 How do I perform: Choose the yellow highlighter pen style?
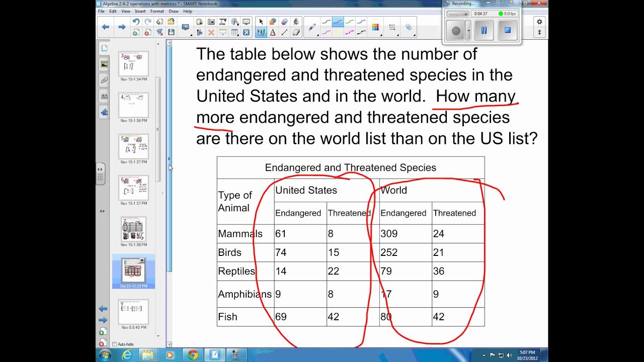click(338, 32)
